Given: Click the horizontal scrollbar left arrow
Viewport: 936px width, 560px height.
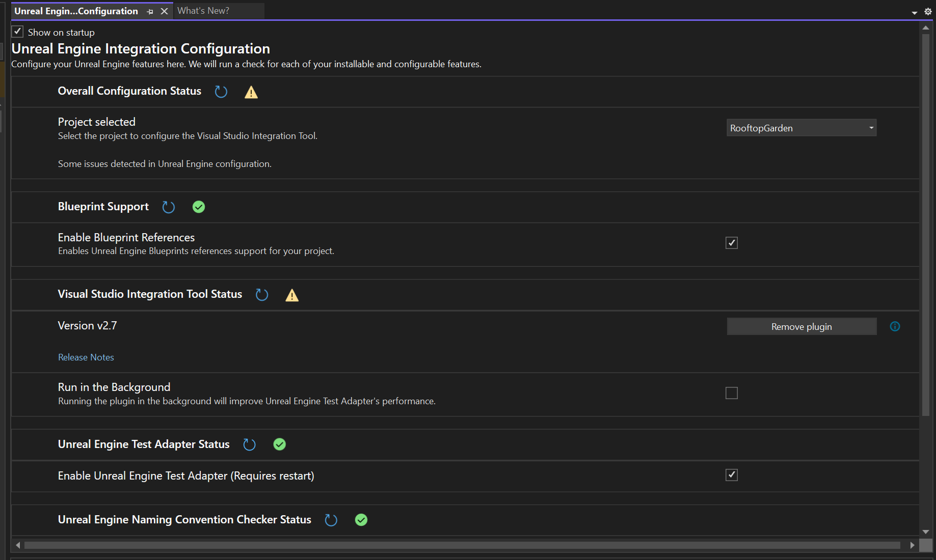Looking at the screenshot, I should [x=18, y=545].
